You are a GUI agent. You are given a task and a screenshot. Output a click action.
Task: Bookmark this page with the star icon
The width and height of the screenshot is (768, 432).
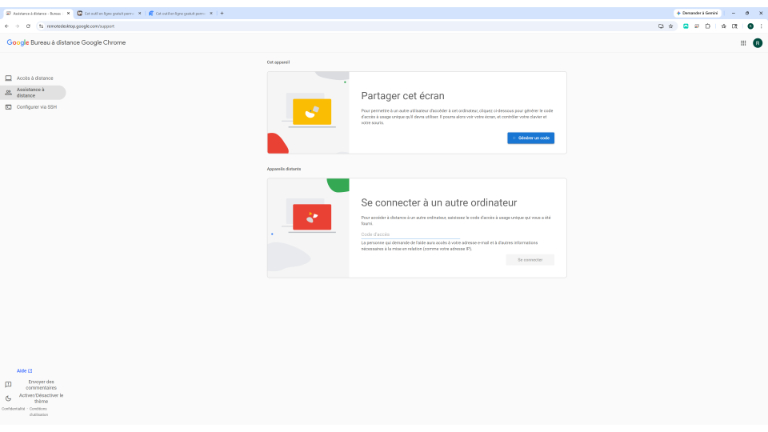pyautogui.click(x=671, y=26)
